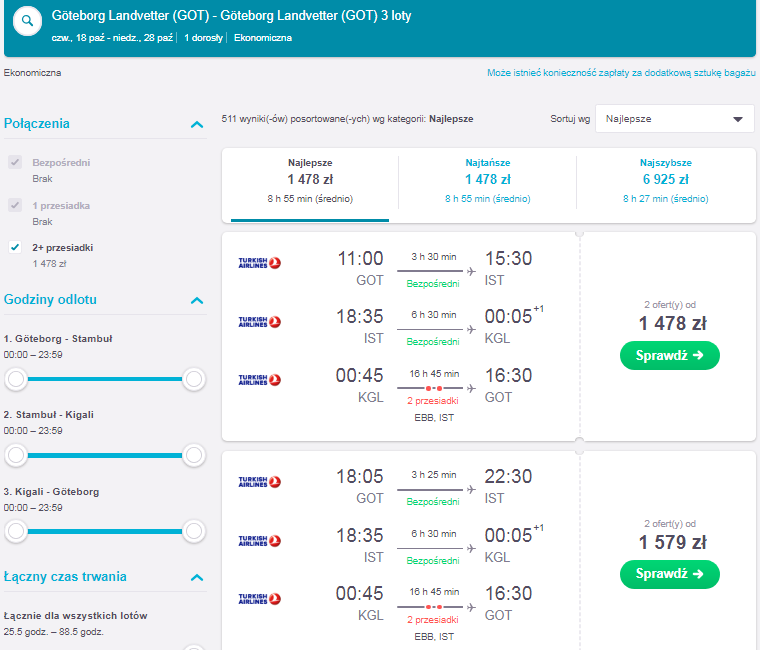Switch to the Najszybsze tab
Image resolution: width=760 pixels, height=650 pixels.
[x=665, y=181]
